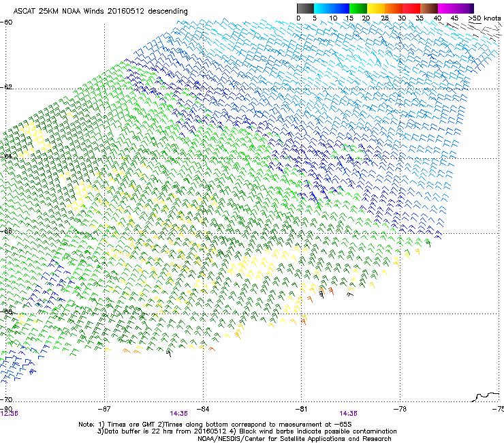Click the 14:36 time stamp near -84
The height and width of the screenshot is (443, 504).
click(178, 414)
